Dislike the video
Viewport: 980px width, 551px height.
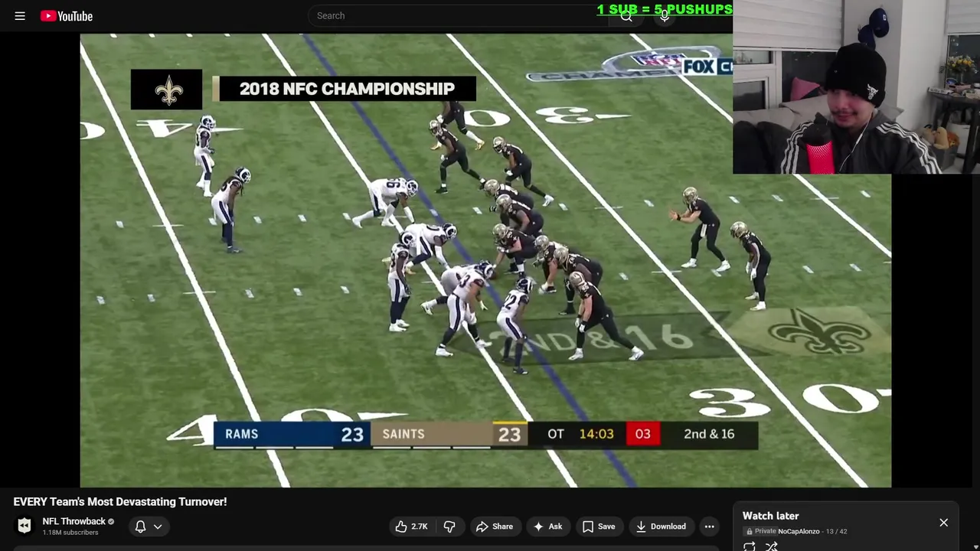tap(449, 527)
